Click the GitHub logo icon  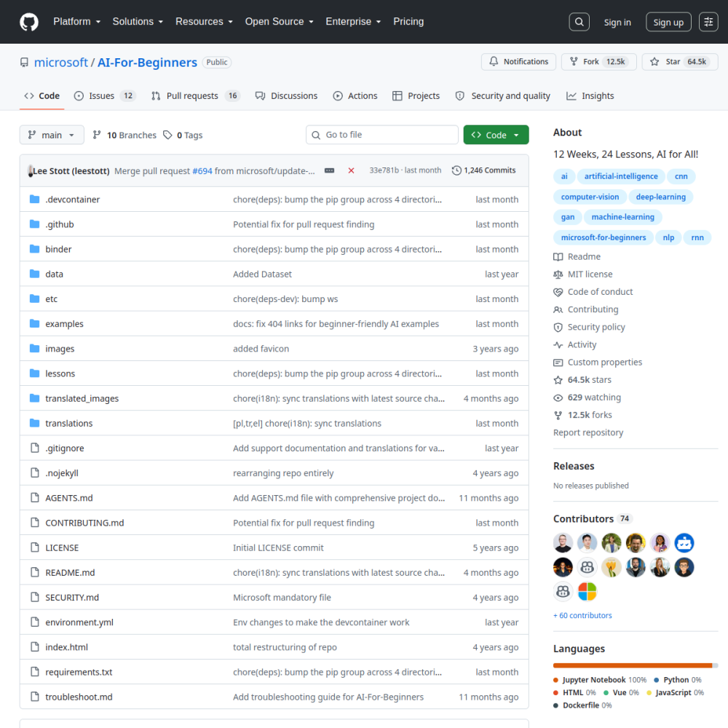coord(29,22)
